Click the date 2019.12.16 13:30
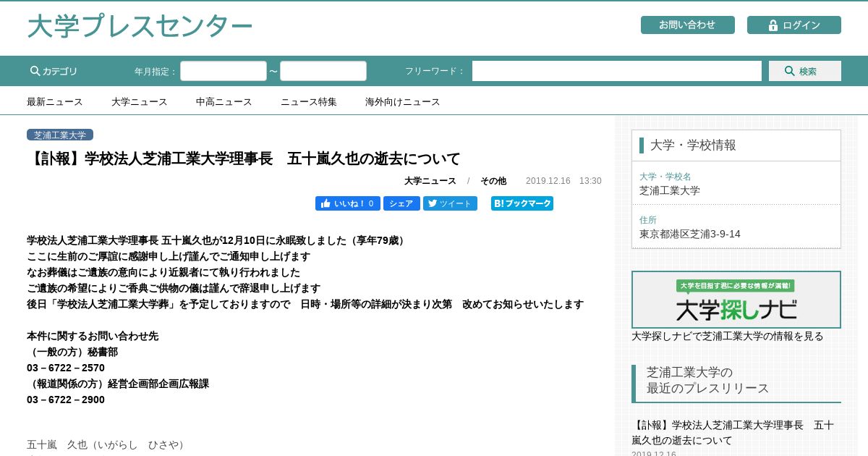The height and width of the screenshot is (456, 868). click(x=563, y=181)
